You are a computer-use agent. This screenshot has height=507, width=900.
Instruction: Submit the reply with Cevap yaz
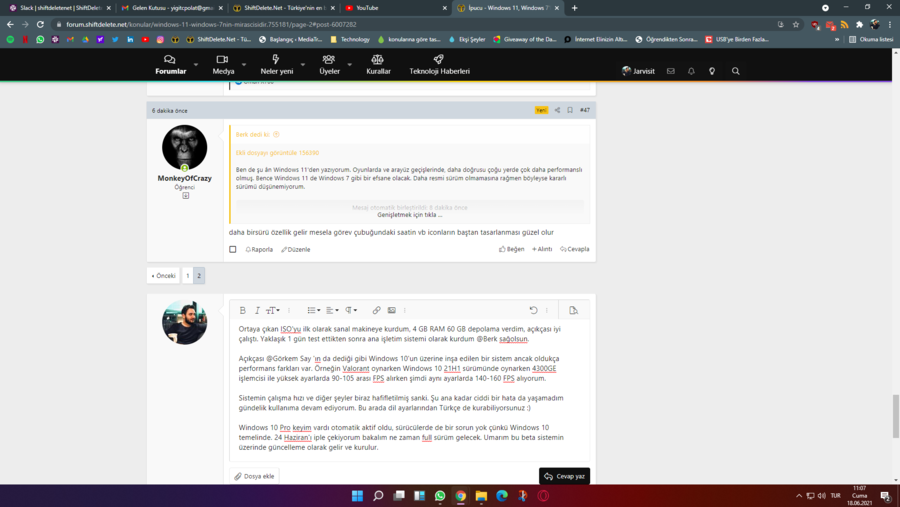point(564,476)
